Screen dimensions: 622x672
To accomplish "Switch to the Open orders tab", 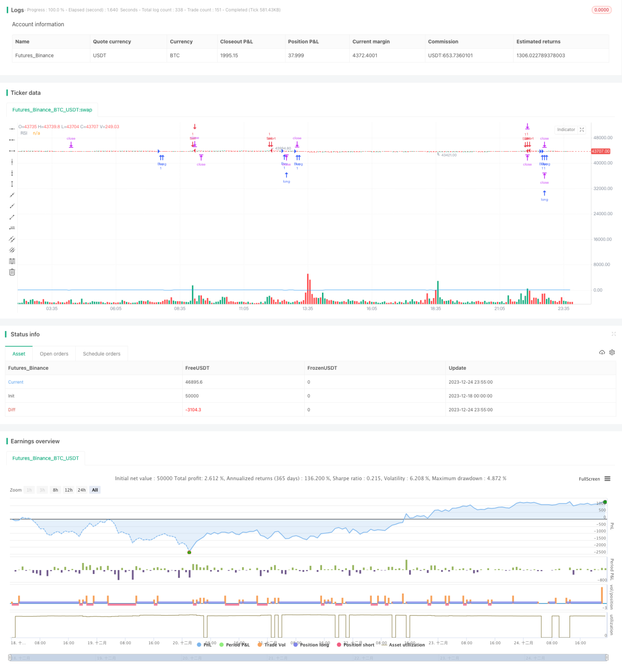I will [x=54, y=354].
